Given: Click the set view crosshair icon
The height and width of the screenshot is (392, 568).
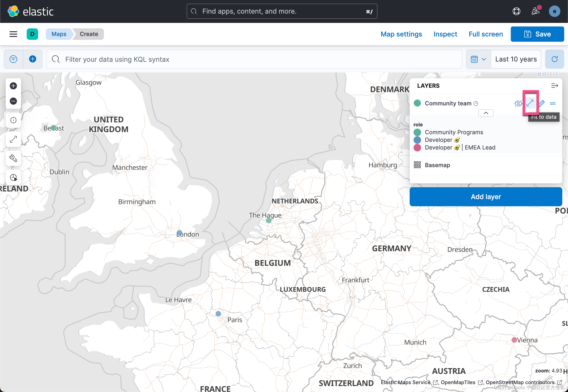Looking at the screenshot, I should click(13, 120).
